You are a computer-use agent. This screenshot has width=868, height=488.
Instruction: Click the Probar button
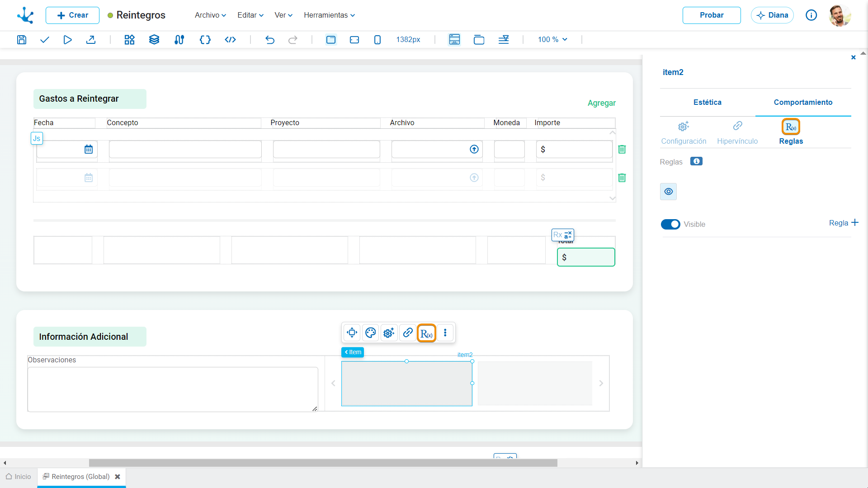712,15
